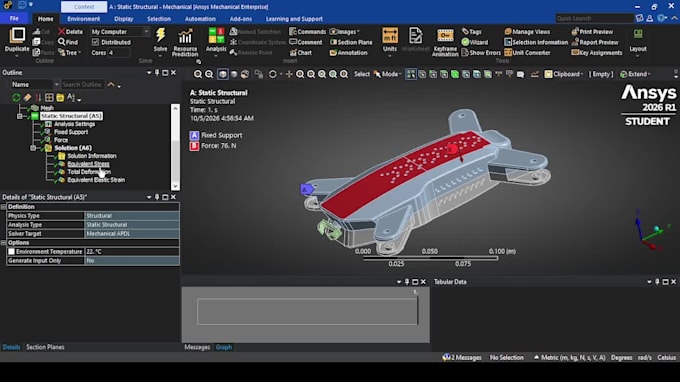Click the Commands icon
Viewport: 680px width, 382px height.
[x=307, y=32]
